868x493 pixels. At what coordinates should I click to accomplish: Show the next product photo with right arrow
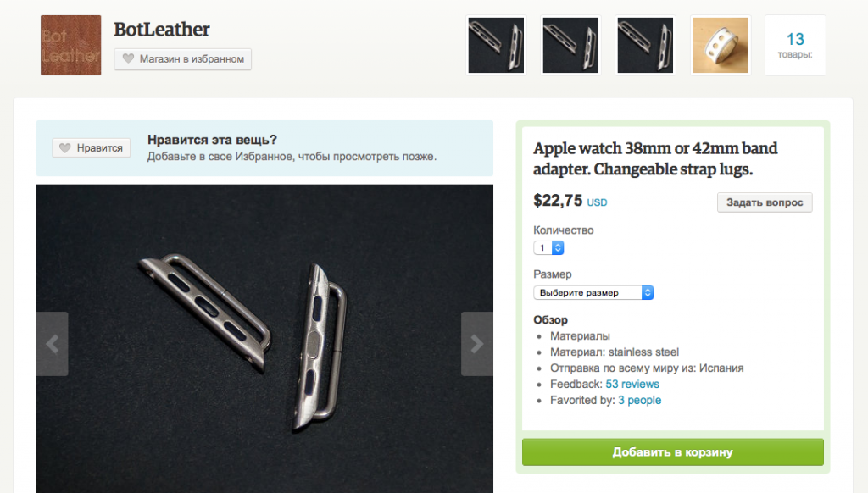[476, 344]
